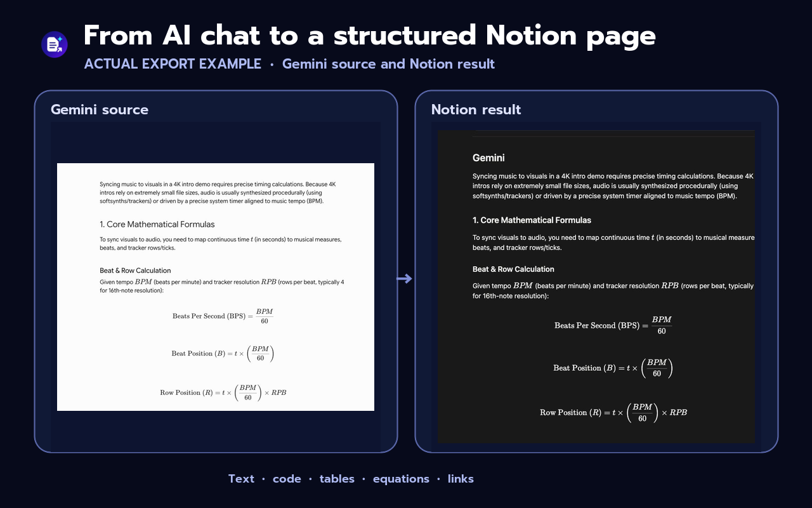
Task: Click the Beat Position formula in the Notion result
Action: (613, 368)
